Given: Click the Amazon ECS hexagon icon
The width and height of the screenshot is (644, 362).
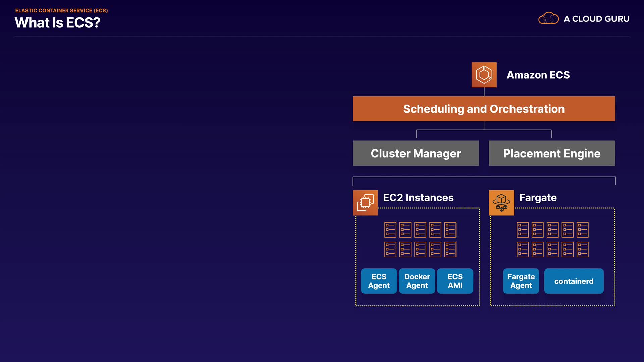Looking at the screenshot, I should [484, 75].
